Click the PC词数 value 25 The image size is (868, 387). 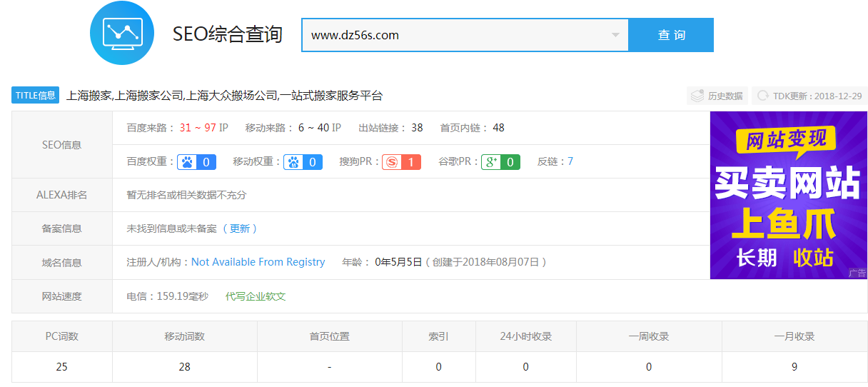(61, 367)
